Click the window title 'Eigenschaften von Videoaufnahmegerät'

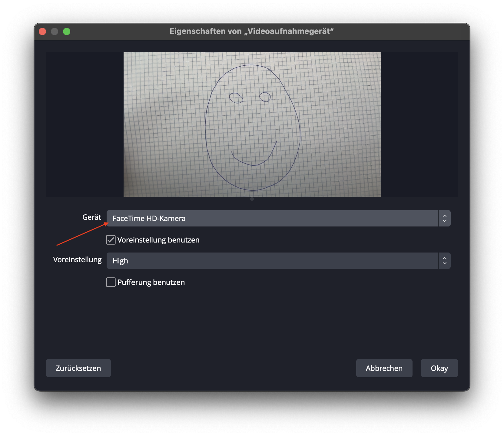pyautogui.click(x=251, y=31)
